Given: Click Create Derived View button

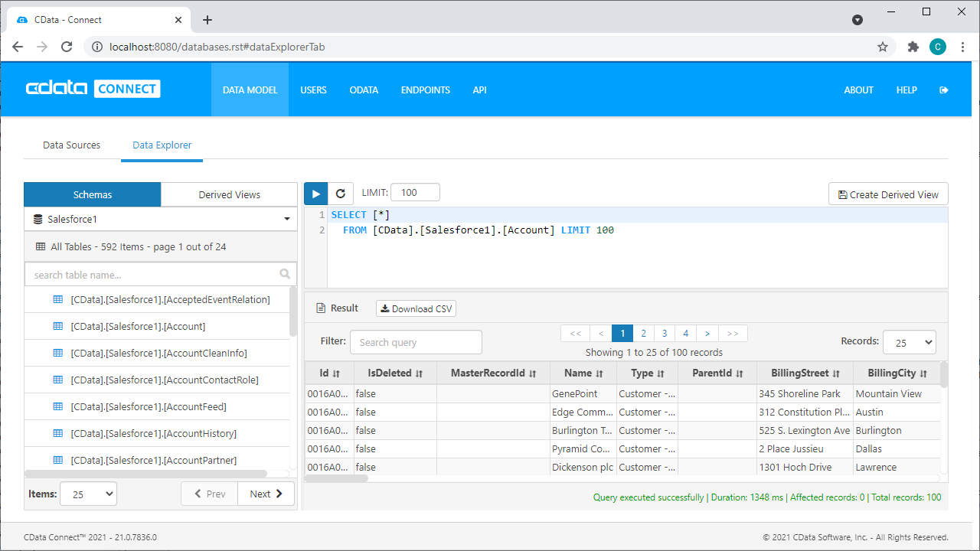Looking at the screenshot, I should 888,194.
